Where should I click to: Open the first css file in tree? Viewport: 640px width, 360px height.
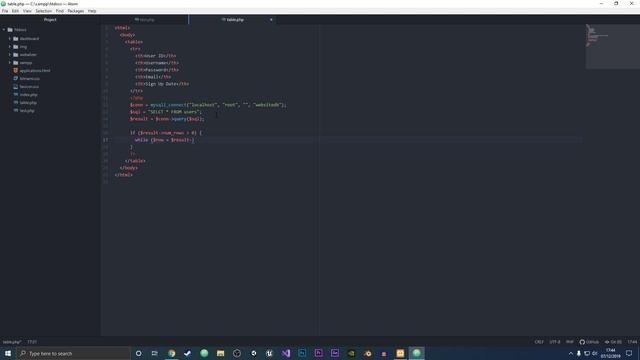coord(29,79)
